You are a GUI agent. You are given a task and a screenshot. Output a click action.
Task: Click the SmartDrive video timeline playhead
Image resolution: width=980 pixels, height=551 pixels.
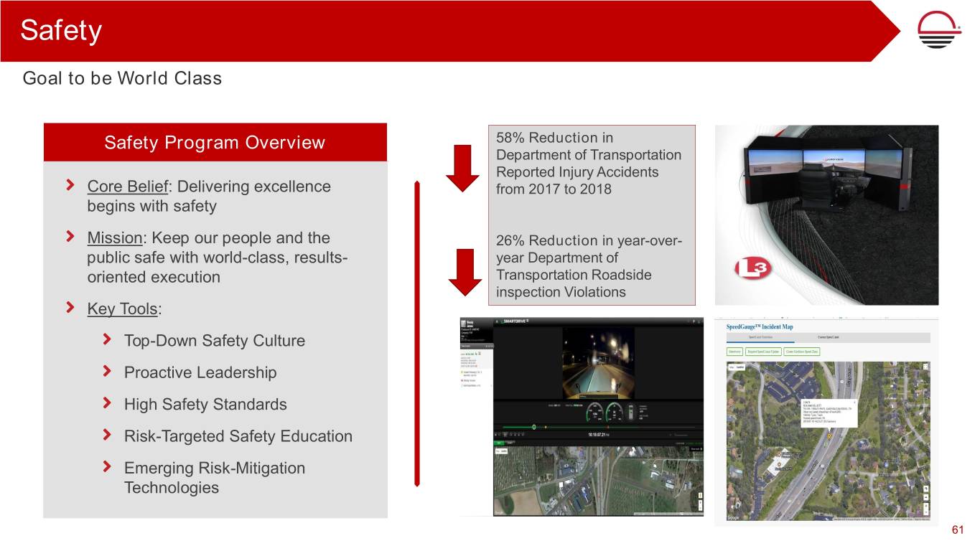click(x=534, y=426)
